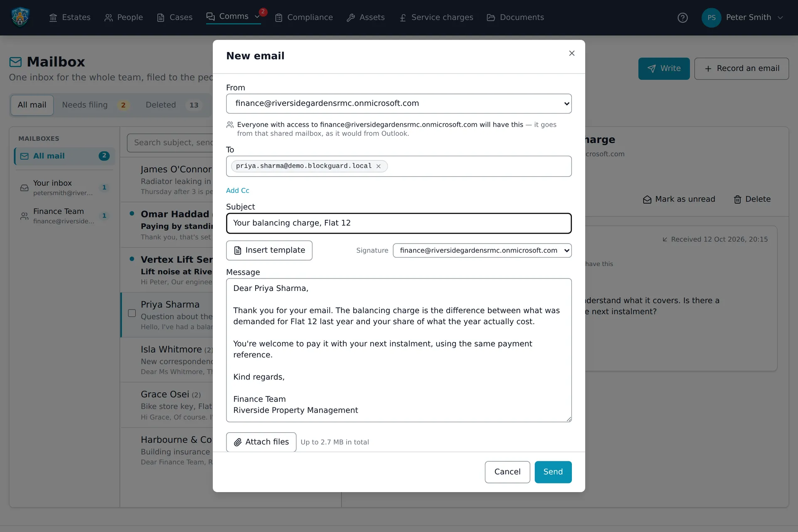The image size is (798, 532).
Task: Send the email
Action: (553, 472)
